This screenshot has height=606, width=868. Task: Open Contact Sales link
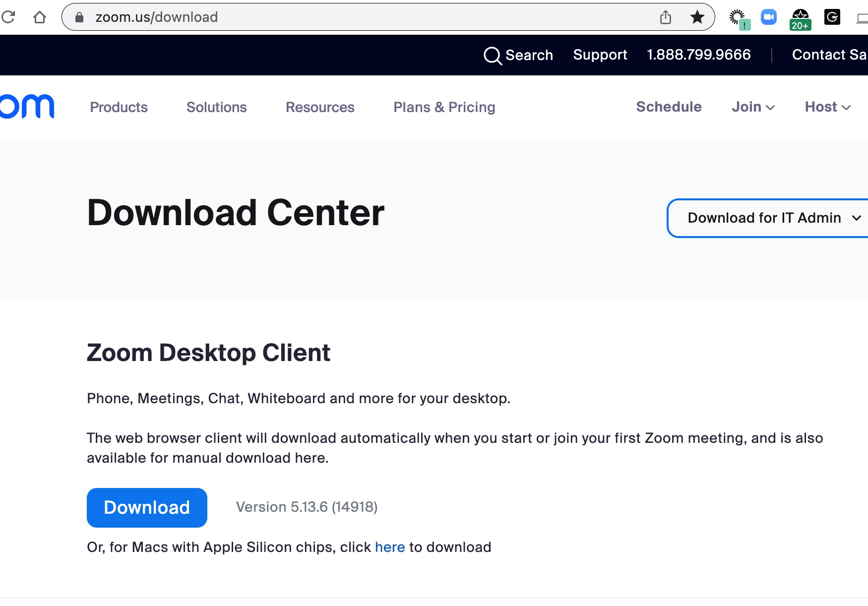(x=829, y=55)
